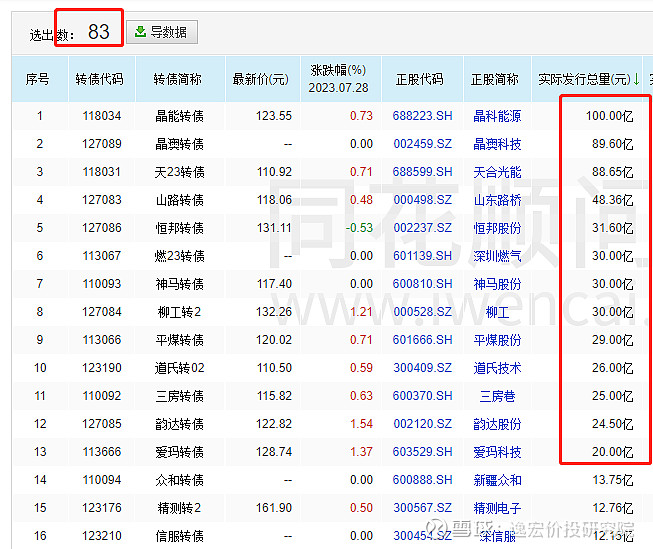The image size is (653, 549).
Task: Open stock code link 600370.SH
Action: (x=422, y=396)
